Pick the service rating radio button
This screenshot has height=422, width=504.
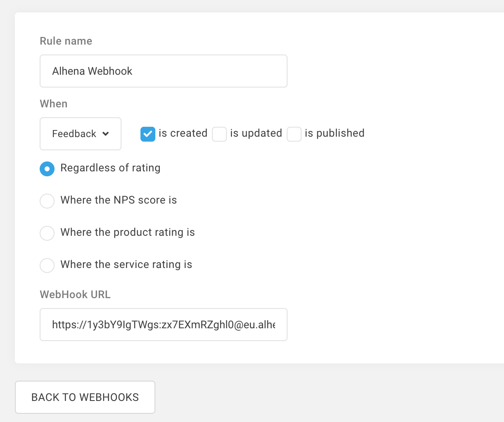(47, 266)
